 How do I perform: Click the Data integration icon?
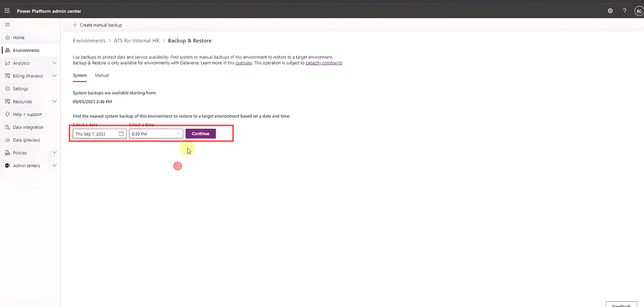pyautogui.click(x=8, y=127)
